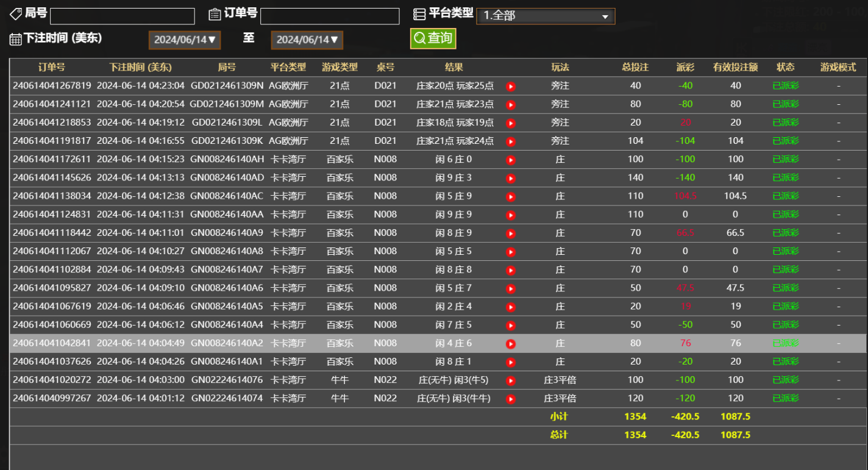The image size is (868, 470).
Task: Play replay for round GN008246140AC
Action: click(x=511, y=197)
